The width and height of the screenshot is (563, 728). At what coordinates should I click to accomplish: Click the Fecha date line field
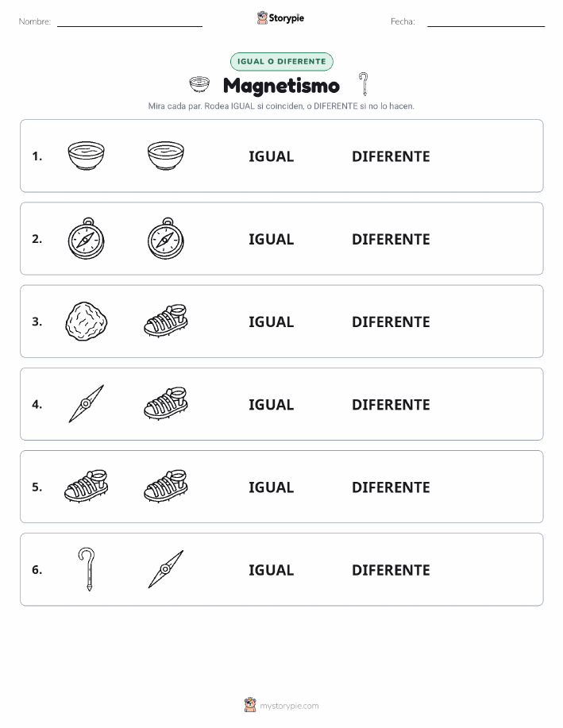[486, 21]
